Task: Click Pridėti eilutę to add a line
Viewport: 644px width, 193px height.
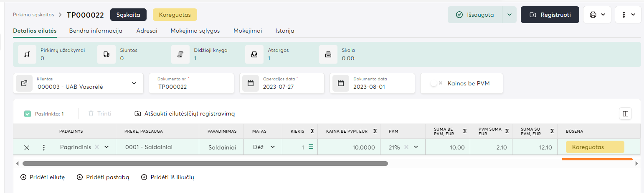Action: 43,177
